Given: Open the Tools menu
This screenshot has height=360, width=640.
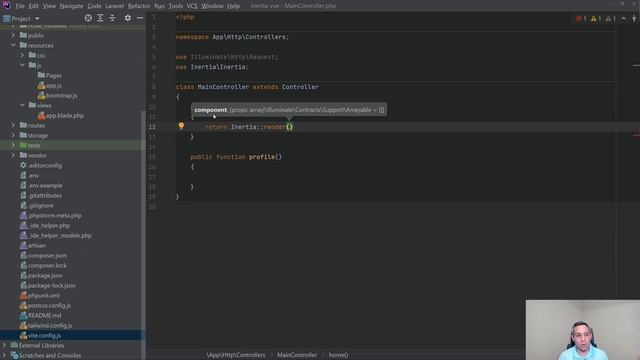Looking at the screenshot, I should [x=176, y=6].
